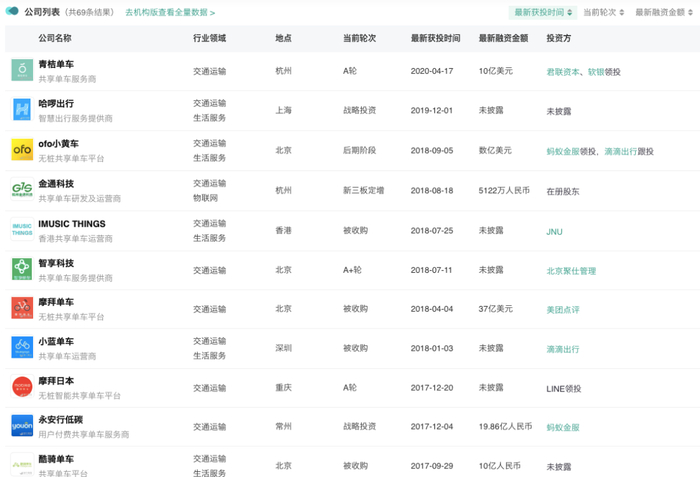Open company 智享科技
This screenshot has width=700, height=477.
56,263
